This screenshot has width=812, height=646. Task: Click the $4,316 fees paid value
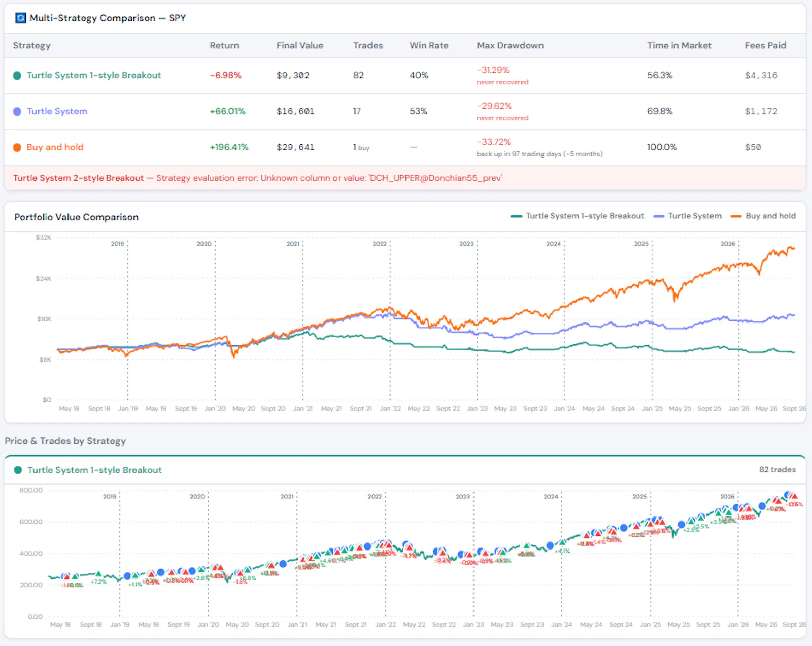[x=761, y=76]
